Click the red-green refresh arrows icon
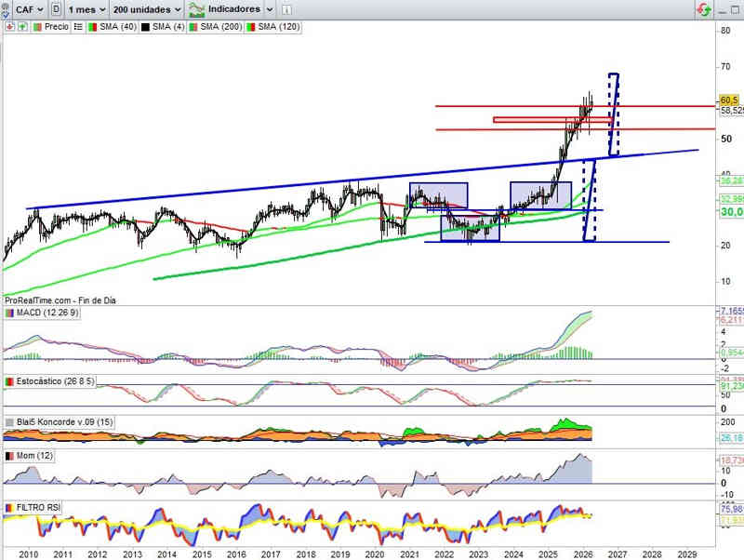Image resolution: width=744 pixels, height=560 pixels. (705, 8)
